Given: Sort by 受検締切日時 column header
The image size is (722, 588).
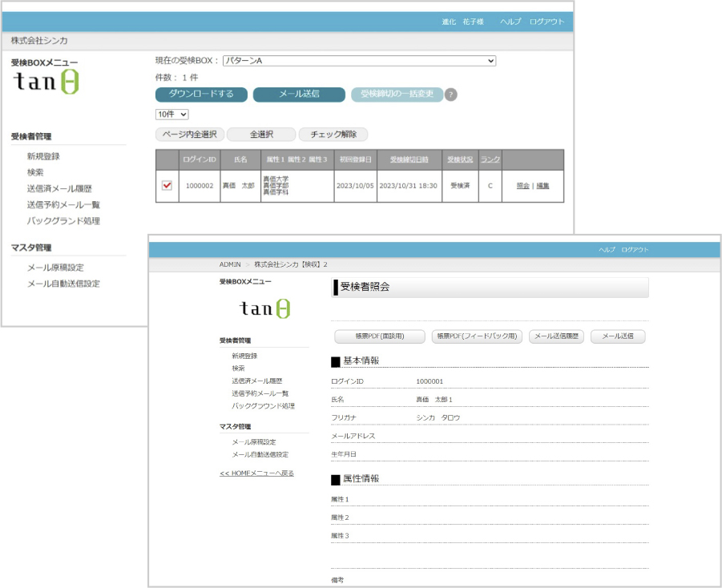Looking at the screenshot, I should tap(409, 159).
